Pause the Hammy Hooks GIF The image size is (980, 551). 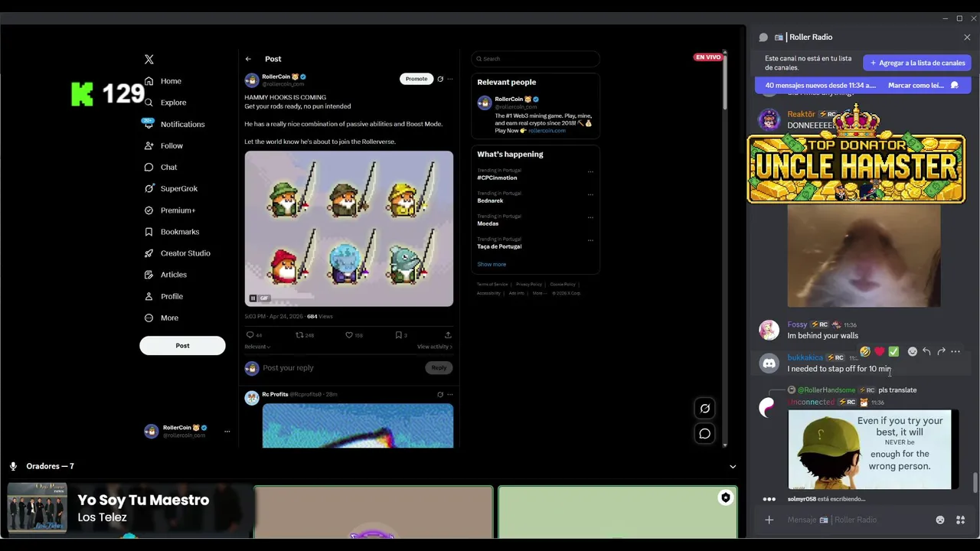[x=253, y=298]
